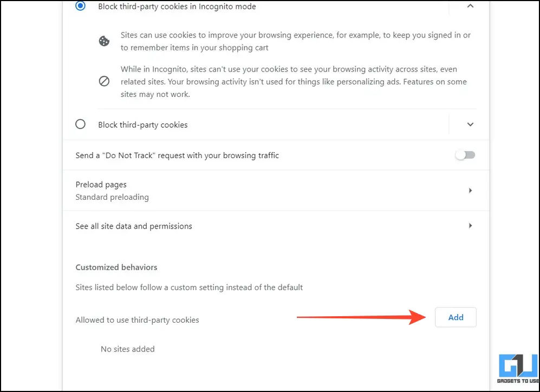Click Add for allowed third-party cookies

click(456, 317)
